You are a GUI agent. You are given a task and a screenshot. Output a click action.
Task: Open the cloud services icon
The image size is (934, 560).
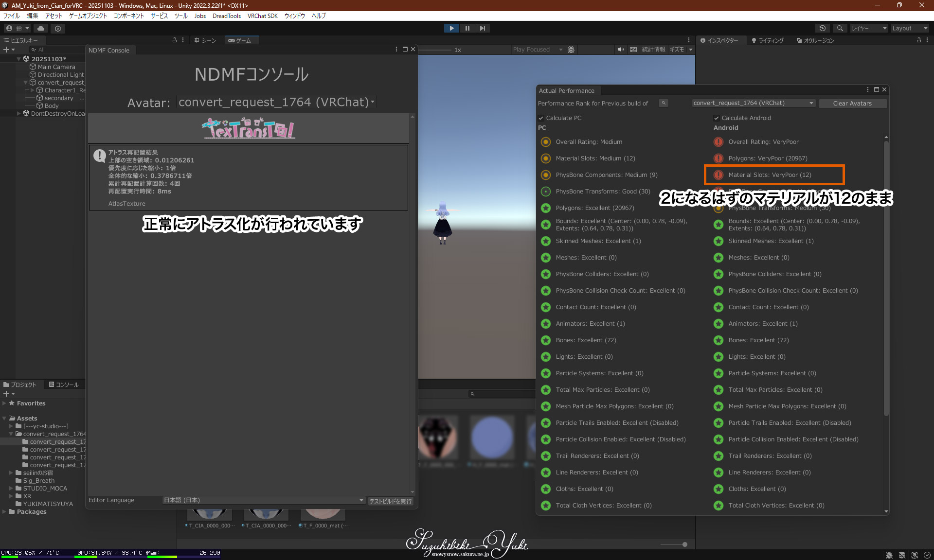click(x=41, y=28)
